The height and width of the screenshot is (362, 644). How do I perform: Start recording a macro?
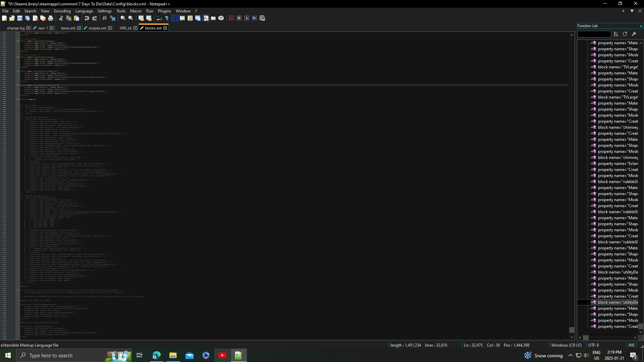231,18
